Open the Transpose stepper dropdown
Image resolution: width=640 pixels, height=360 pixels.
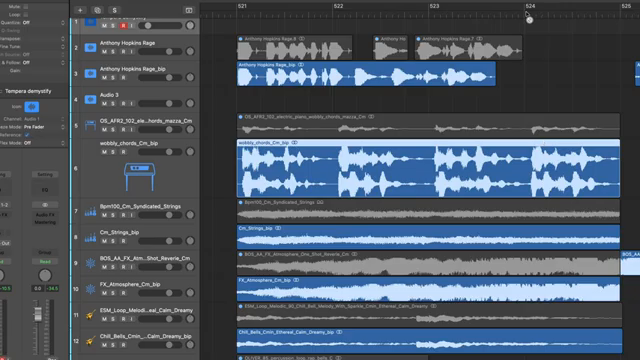click(63, 39)
